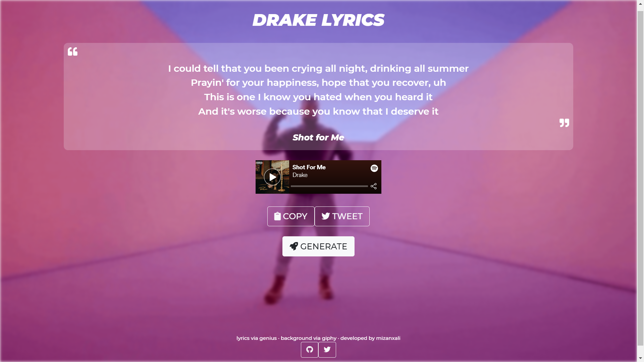This screenshot has width=644, height=362.
Task: Generate a new Drake lyric
Action: (x=318, y=246)
